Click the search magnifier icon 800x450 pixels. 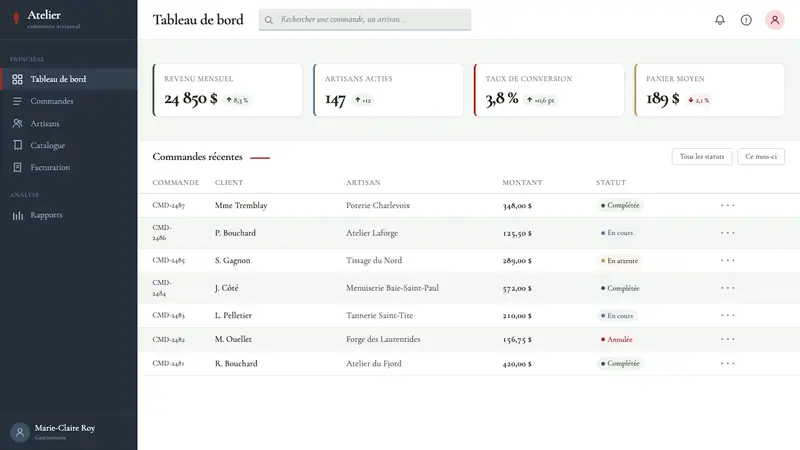pos(269,20)
